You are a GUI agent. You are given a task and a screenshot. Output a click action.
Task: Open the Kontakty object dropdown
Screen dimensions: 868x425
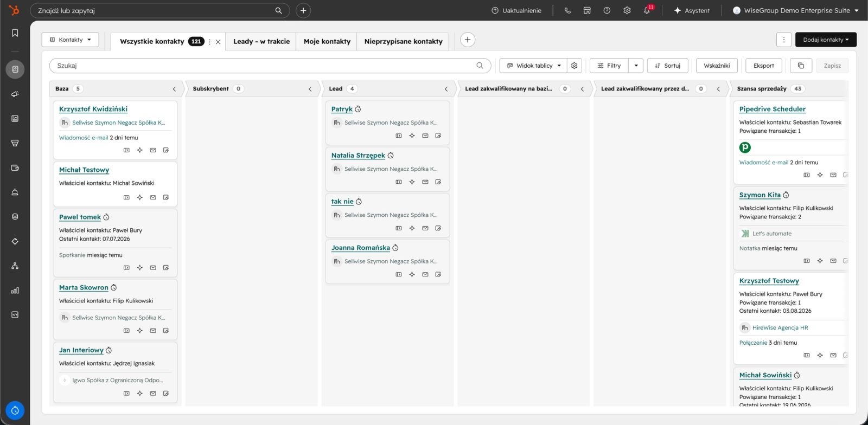pyautogui.click(x=71, y=40)
